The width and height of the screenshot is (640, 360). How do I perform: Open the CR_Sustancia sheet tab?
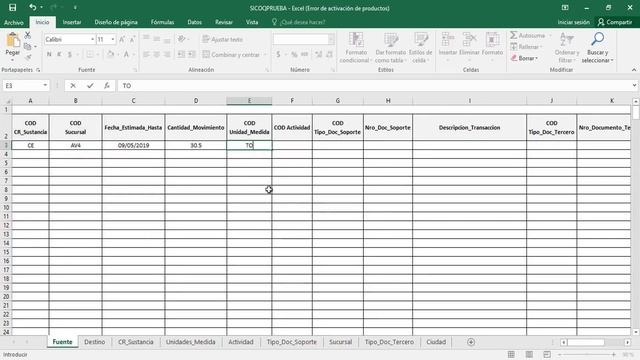pos(136,342)
